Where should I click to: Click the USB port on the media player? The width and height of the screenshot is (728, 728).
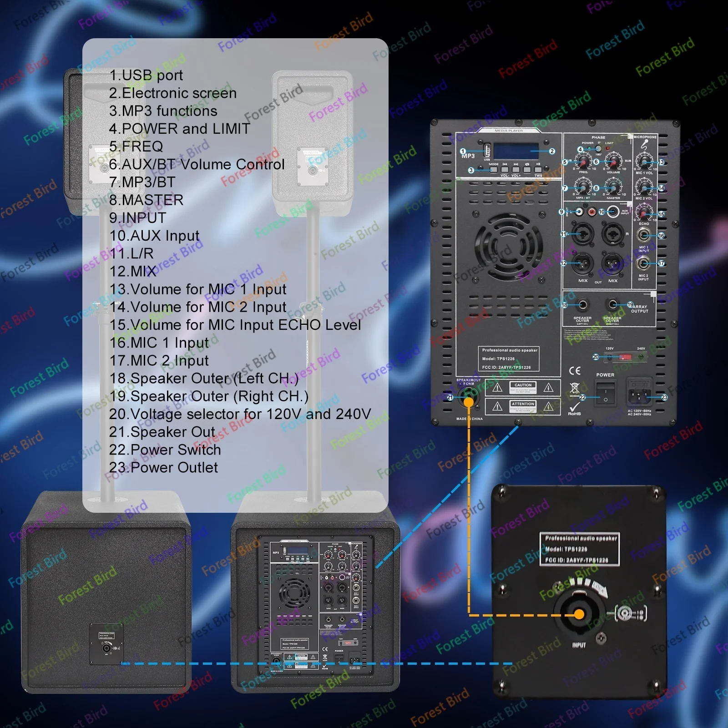(x=487, y=150)
